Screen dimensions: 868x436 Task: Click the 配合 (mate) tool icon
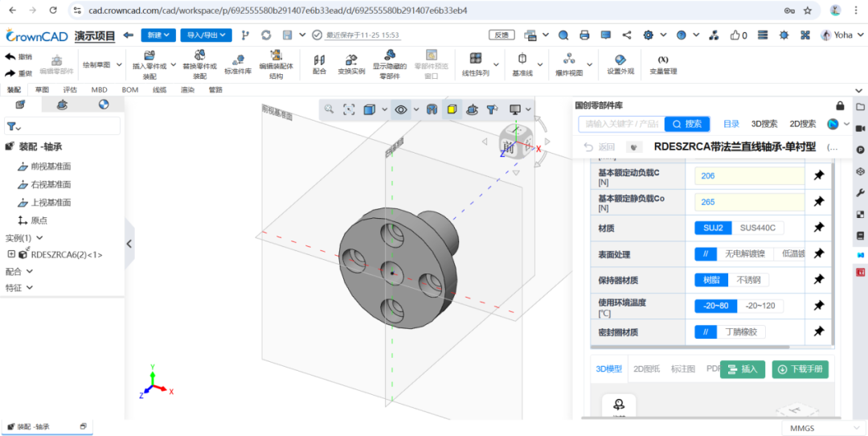click(x=319, y=61)
